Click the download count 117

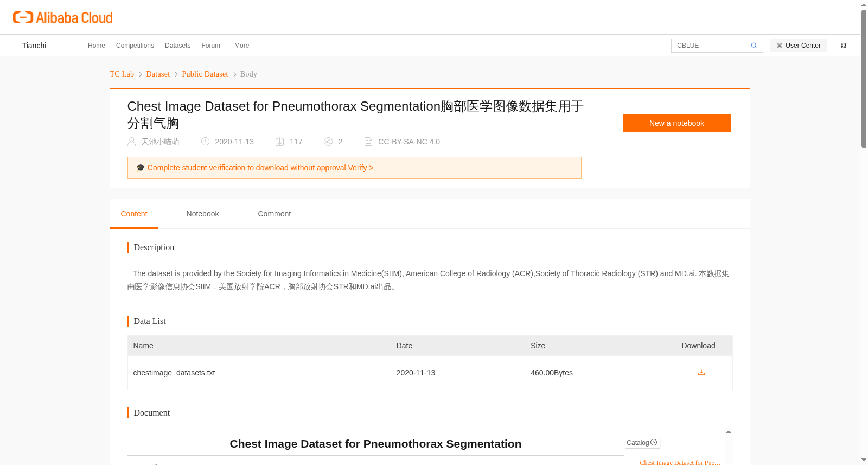click(x=296, y=142)
